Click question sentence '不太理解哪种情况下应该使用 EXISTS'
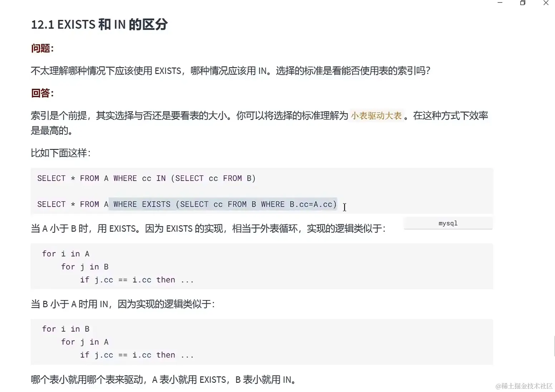The width and height of the screenshot is (555, 392). [x=231, y=71]
